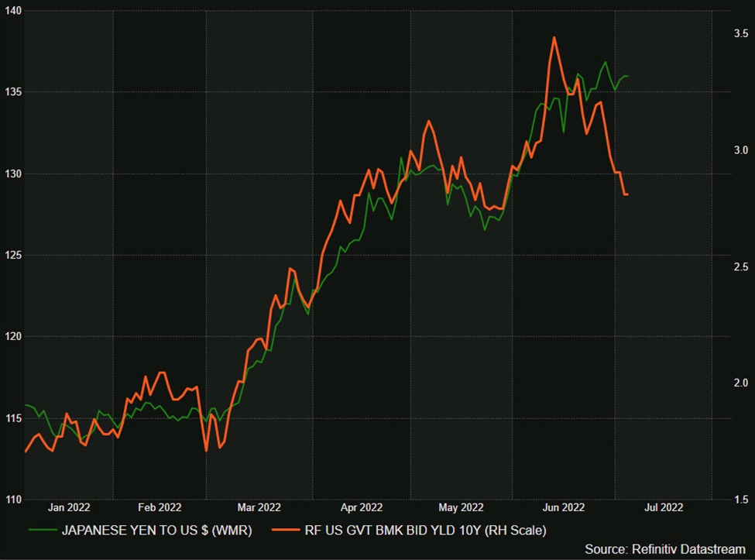Click the 125 value on left axis

[x=12, y=255]
